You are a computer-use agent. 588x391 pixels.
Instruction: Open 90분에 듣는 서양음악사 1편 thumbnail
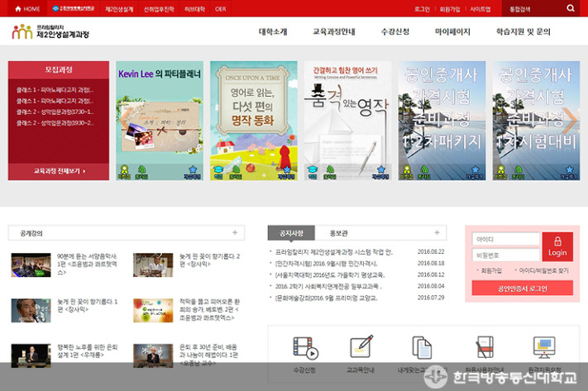[31, 265]
